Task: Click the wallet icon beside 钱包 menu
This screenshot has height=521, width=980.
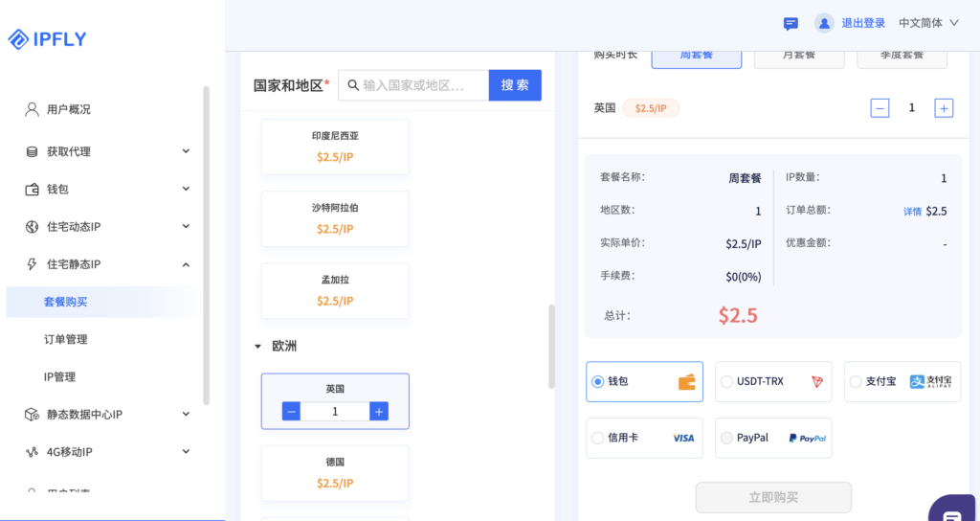Action: [32, 190]
